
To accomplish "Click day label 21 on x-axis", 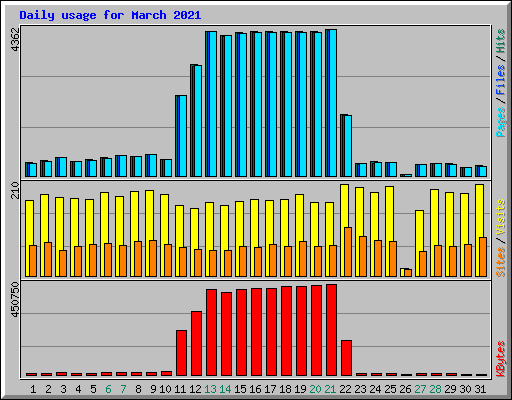I will click(x=330, y=389).
